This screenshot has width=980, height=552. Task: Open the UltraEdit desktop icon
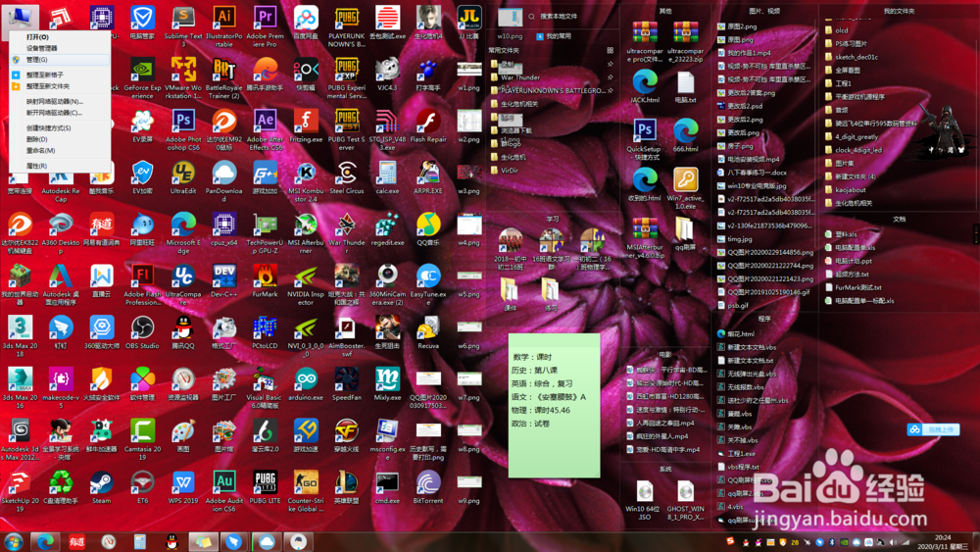(x=183, y=177)
